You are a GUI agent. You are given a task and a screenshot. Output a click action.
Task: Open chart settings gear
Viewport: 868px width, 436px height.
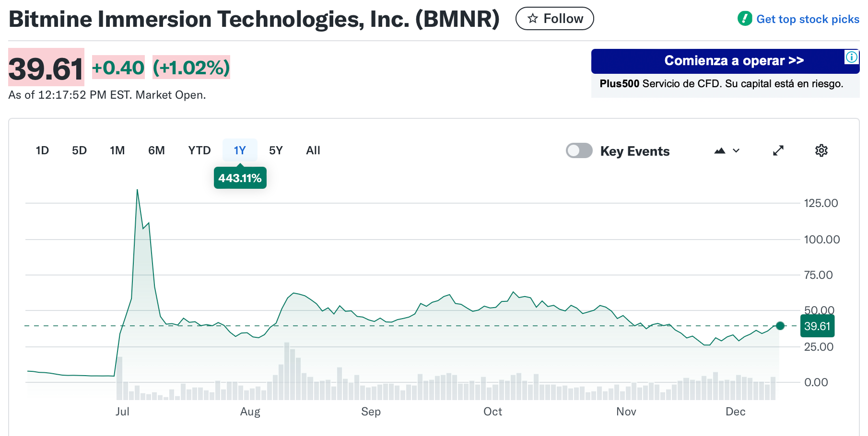coord(821,150)
